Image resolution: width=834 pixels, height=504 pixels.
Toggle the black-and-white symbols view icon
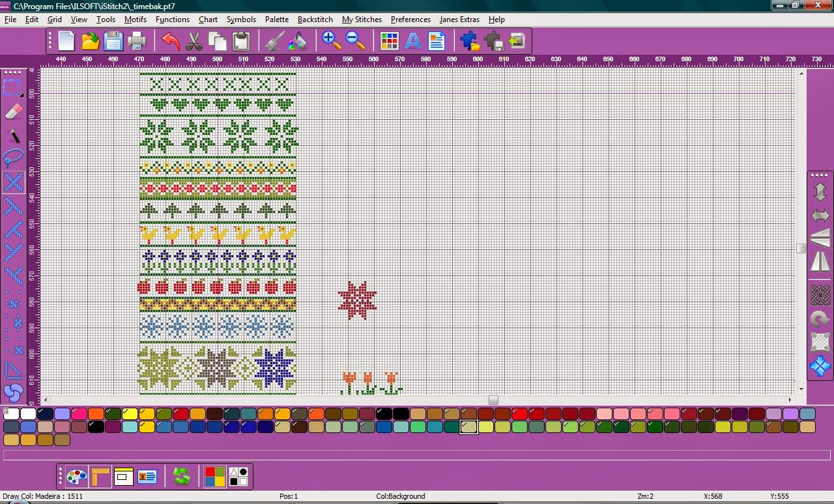tap(240, 476)
